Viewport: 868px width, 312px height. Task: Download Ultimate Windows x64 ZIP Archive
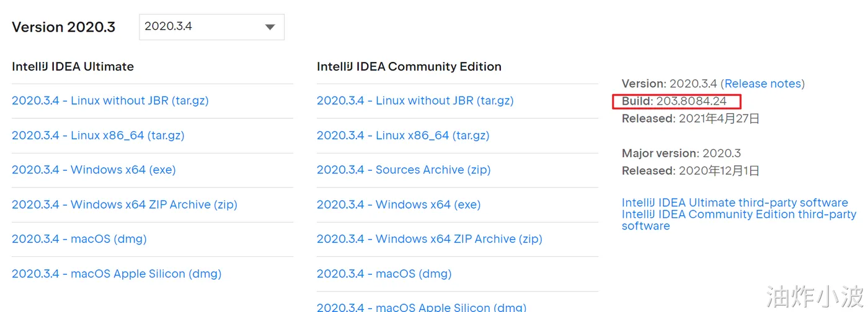[x=125, y=205]
